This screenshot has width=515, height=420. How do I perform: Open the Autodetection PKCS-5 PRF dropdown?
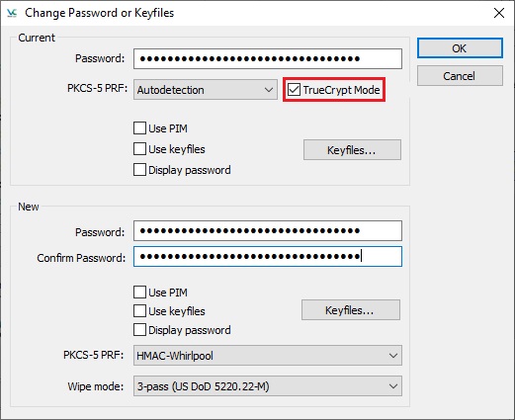coord(206,90)
